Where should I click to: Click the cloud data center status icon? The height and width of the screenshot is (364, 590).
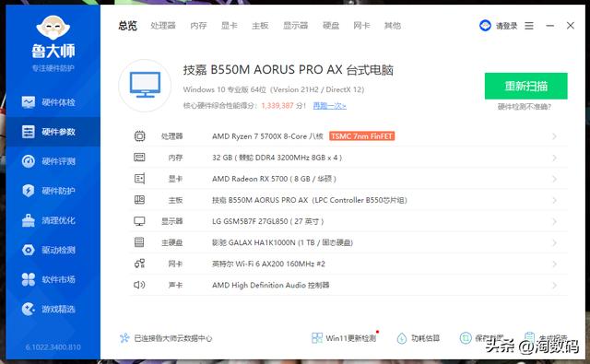124,337
